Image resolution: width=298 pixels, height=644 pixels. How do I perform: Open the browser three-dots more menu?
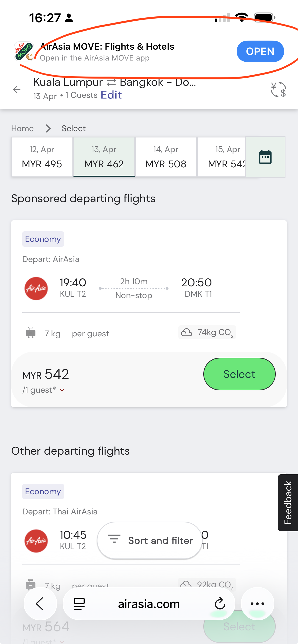point(257,604)
